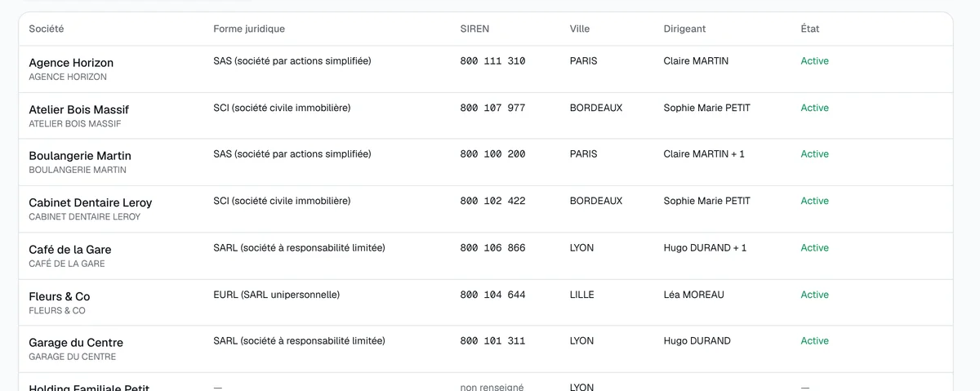Click the Active status of Fleurs & Co
The height and width of the screenshot is (391, 980).
point(814,295)
